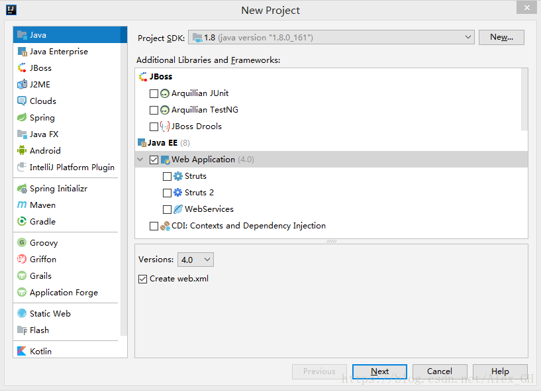The height and width of the screenshot is (392, 541).
Task: Click the JBoss Drools icon
Action: [165, 126]
